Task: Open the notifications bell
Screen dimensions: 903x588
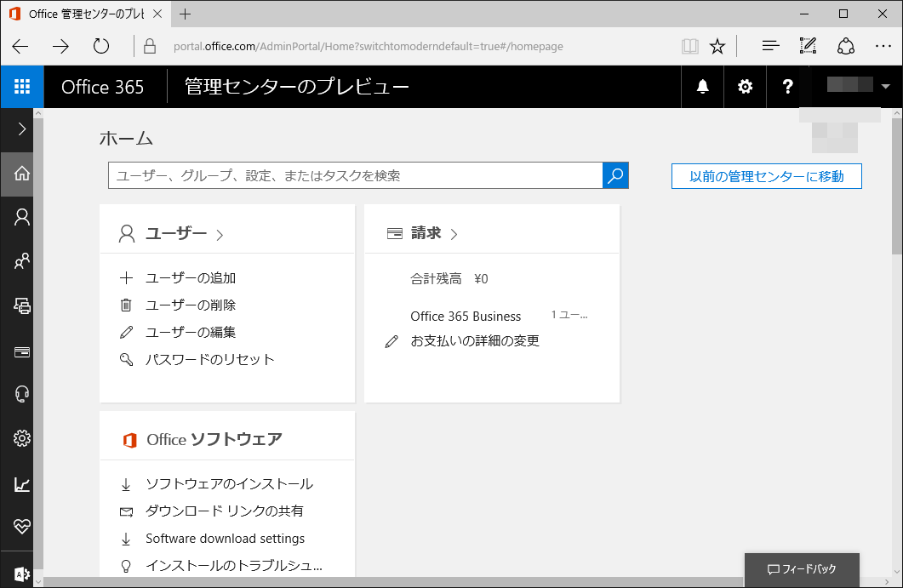Action: click(x=703, y=87)
